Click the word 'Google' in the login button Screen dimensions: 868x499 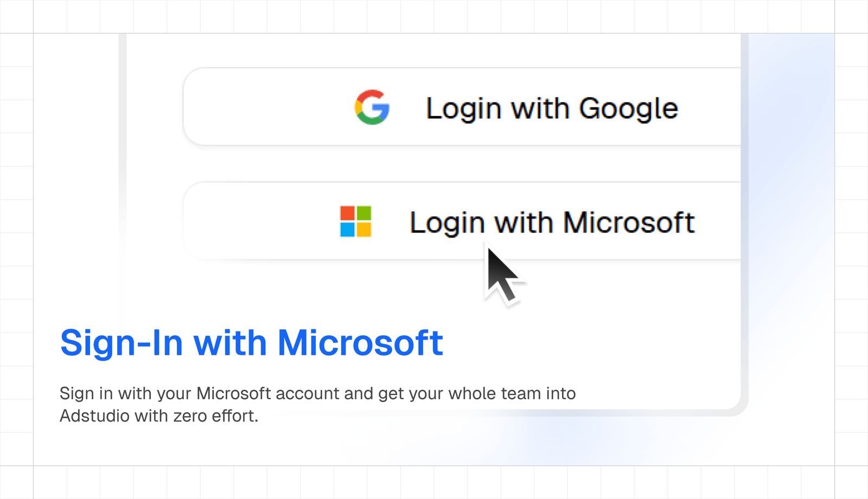click(x=629, y=108)
